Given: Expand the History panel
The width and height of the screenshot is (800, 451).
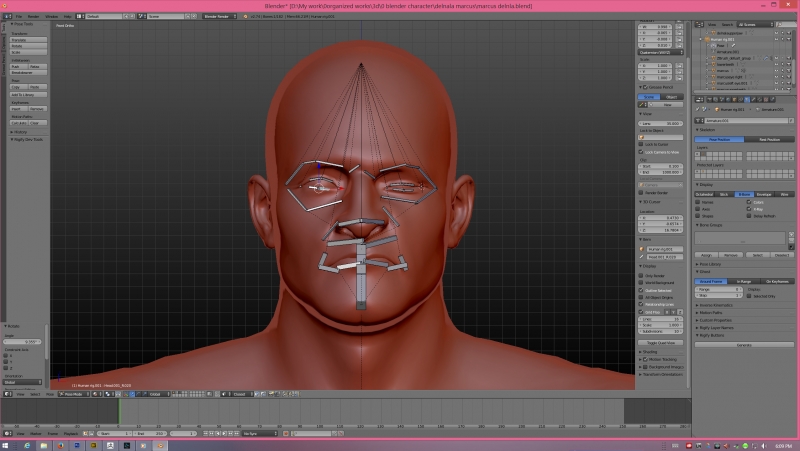Looking at the screenshot, I should click(20, 131).
